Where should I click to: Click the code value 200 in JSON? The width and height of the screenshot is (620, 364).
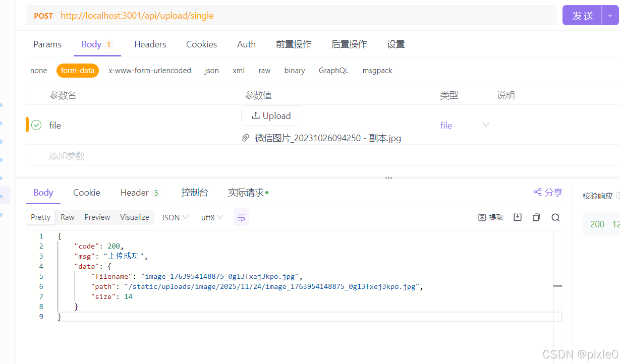click(114, 246)
